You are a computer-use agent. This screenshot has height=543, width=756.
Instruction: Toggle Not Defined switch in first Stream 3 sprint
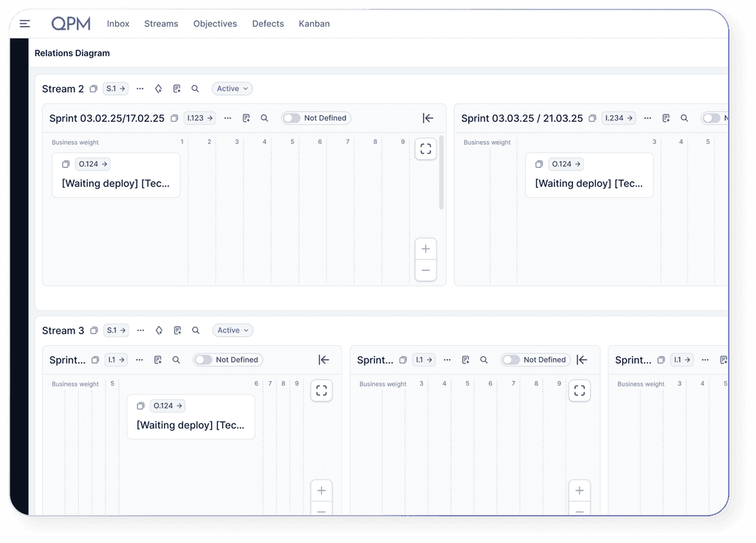click(205, 360)
